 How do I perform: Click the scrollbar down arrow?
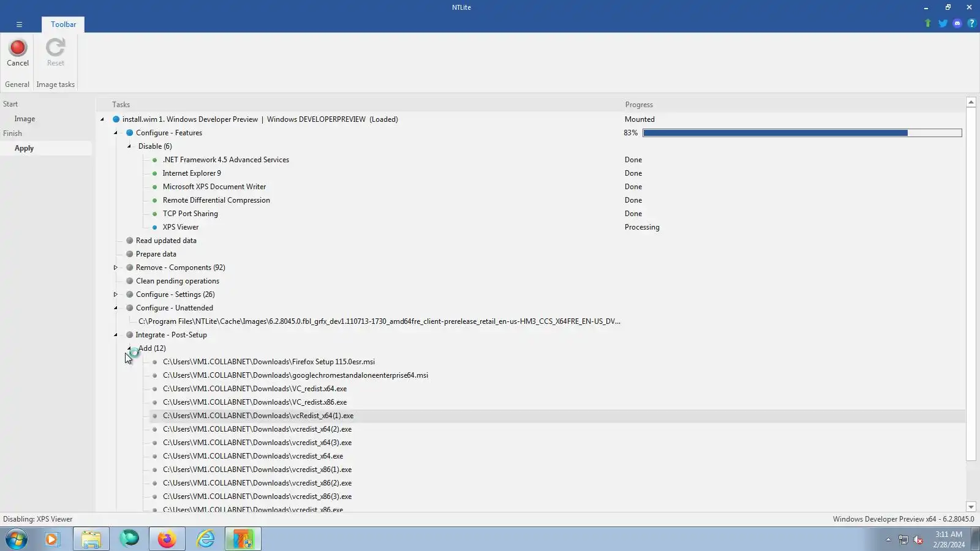tap(971, 507)
